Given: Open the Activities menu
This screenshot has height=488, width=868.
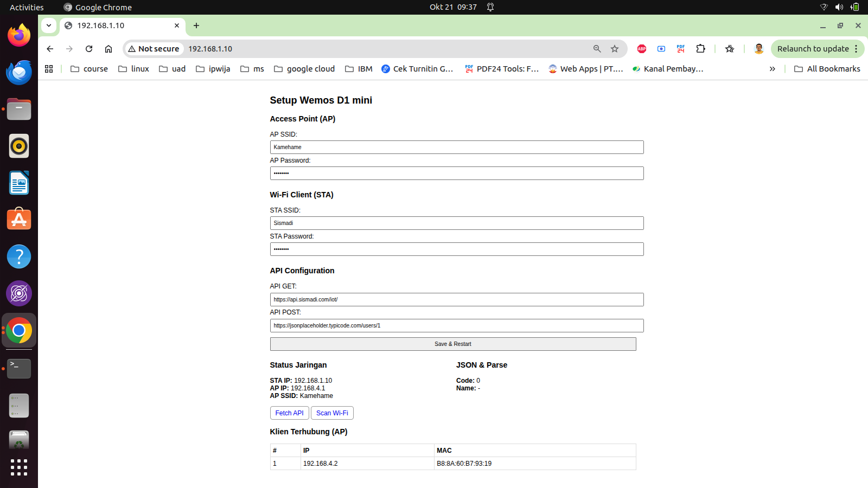Looking at the screenshot, I should (26, 7).
